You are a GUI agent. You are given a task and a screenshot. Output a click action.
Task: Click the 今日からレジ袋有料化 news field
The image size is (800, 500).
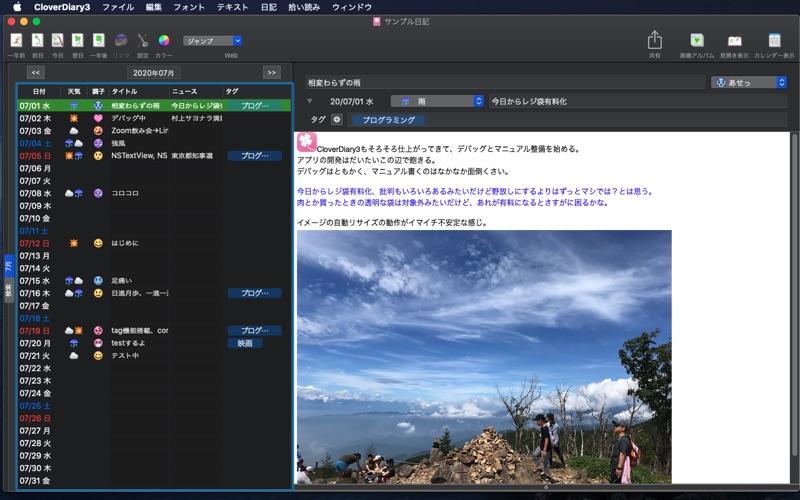tap(638, 101)
